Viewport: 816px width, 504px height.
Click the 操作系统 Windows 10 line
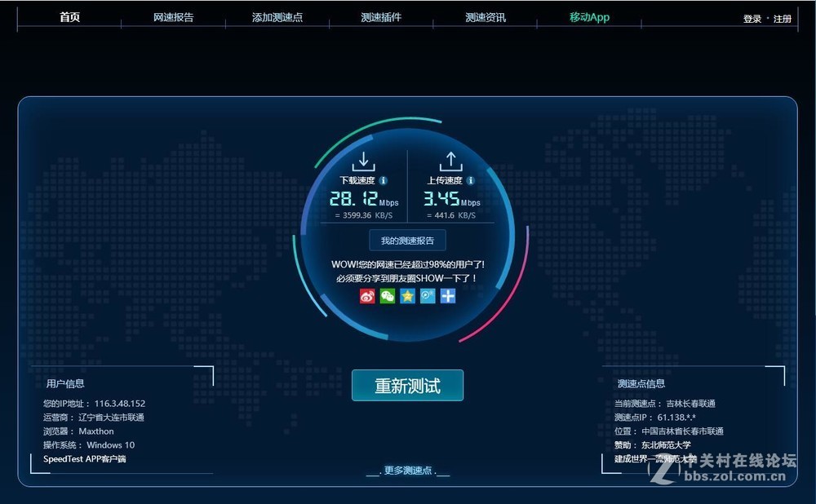pos(89,445)
